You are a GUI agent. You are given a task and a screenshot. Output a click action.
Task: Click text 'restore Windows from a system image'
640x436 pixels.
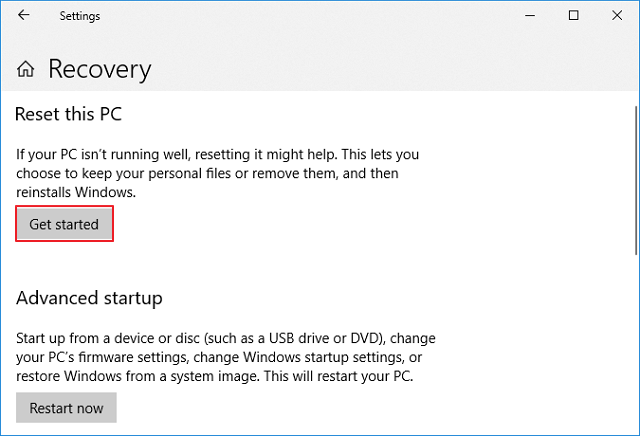click(x=138, y=376)
